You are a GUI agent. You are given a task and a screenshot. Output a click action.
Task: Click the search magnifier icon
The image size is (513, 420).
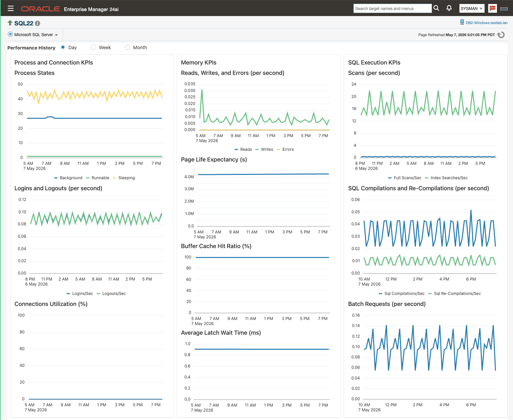(436, 8)
